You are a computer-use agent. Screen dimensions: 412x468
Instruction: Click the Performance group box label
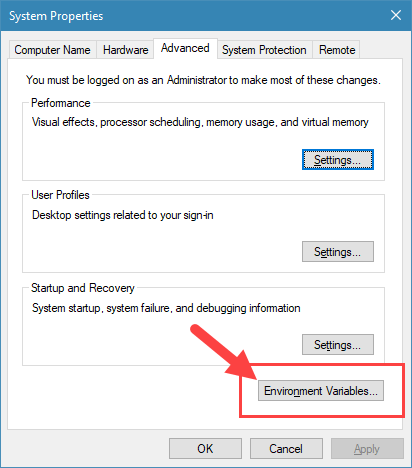click(61, 103)
